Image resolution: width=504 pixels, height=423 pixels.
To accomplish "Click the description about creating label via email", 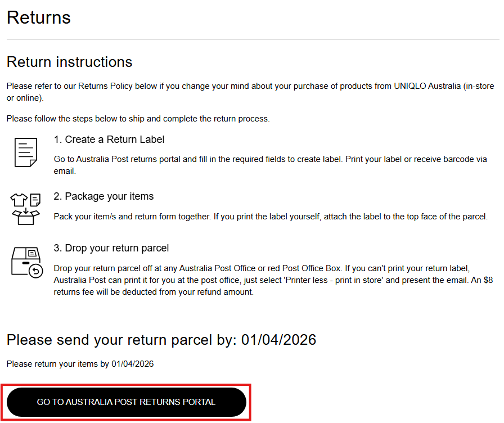I will click(x=270, y=165).
